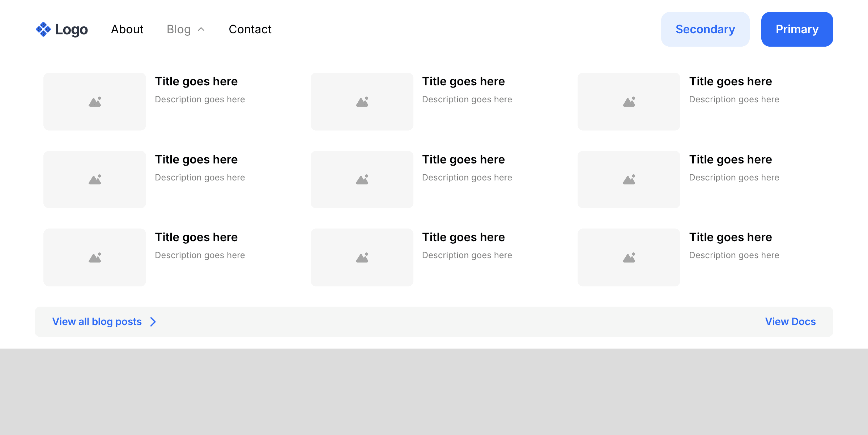Click the arrow next to View all blog posts
Viewport: 868px width, 435px height.
click(x=153, y=322)
